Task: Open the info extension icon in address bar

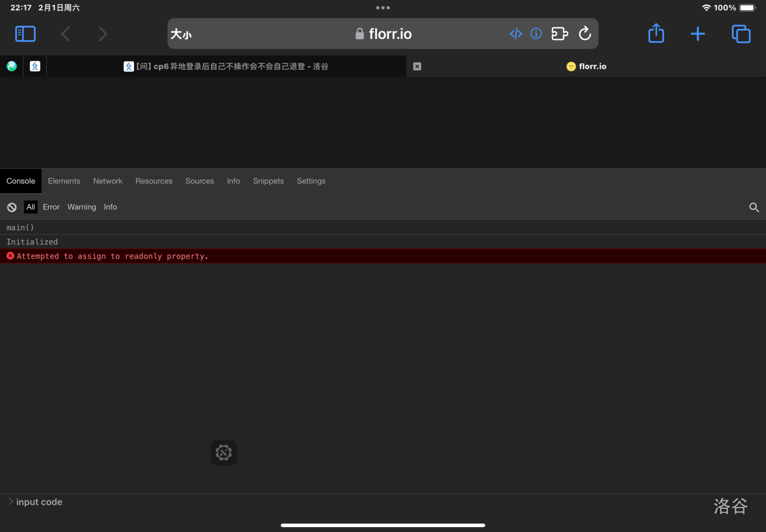Action: pos(536,33)
